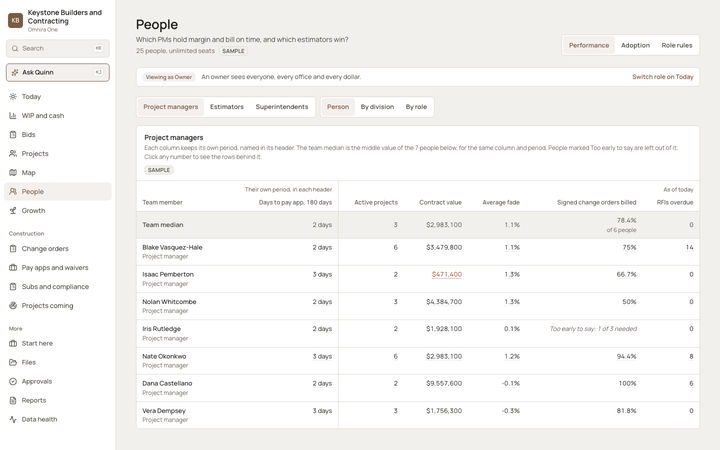720x450 pixels.
Task: Open Pay apps and waivers
Action: pos(58,268)
